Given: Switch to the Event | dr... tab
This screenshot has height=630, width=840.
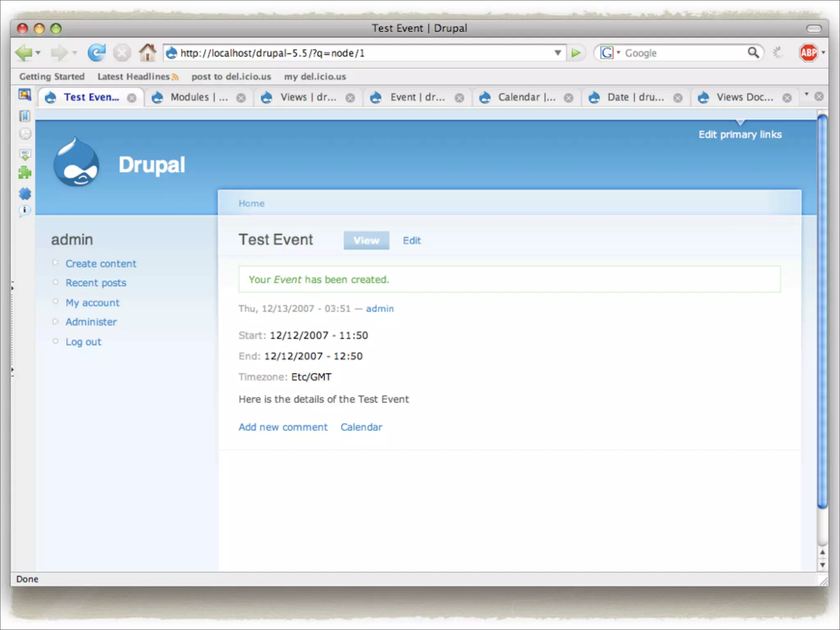Looking at the screenshot, I should point(418,98).
